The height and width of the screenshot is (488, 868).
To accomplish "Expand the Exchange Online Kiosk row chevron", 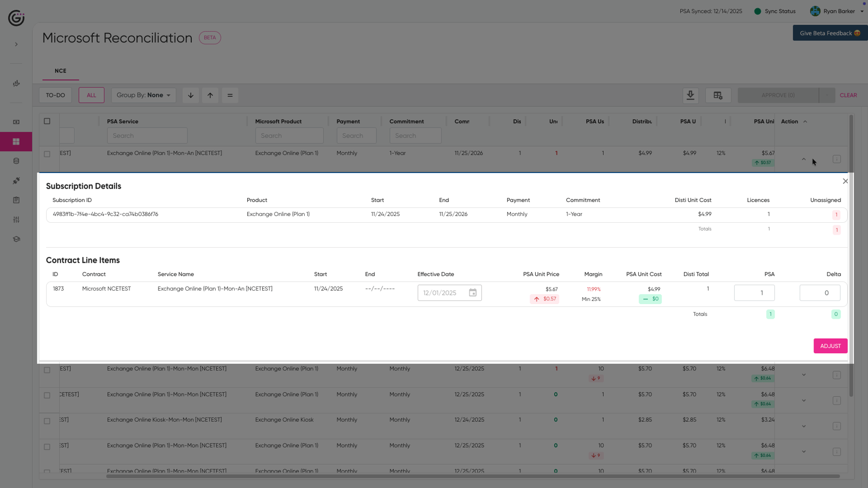I will [804, 426].
